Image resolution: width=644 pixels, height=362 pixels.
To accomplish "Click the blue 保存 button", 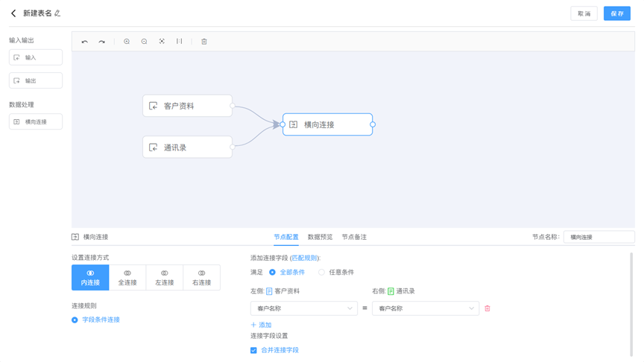I will [616, 13].
